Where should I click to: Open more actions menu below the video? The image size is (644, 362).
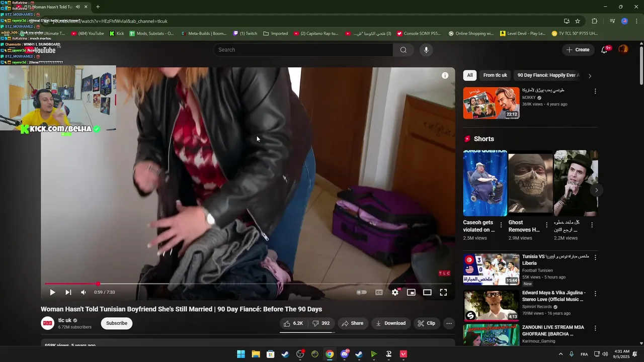[x=449, y=323]
